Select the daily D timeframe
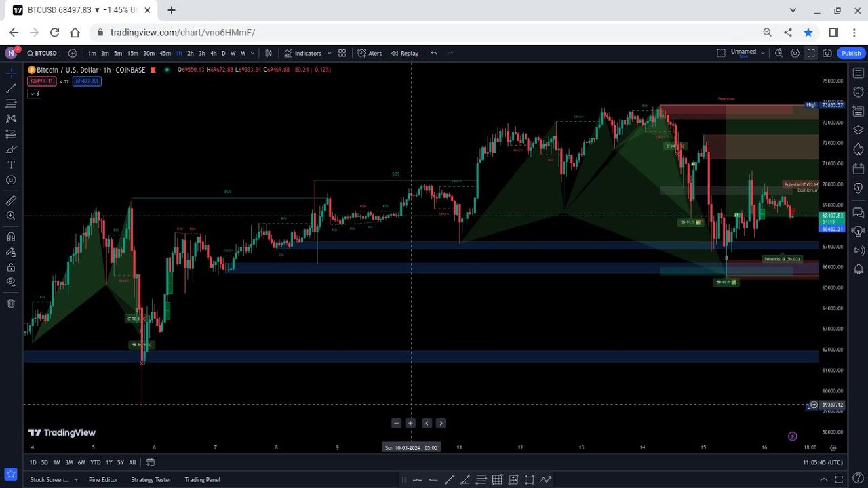The image size is (868, 488). click(x=224, y=53)
